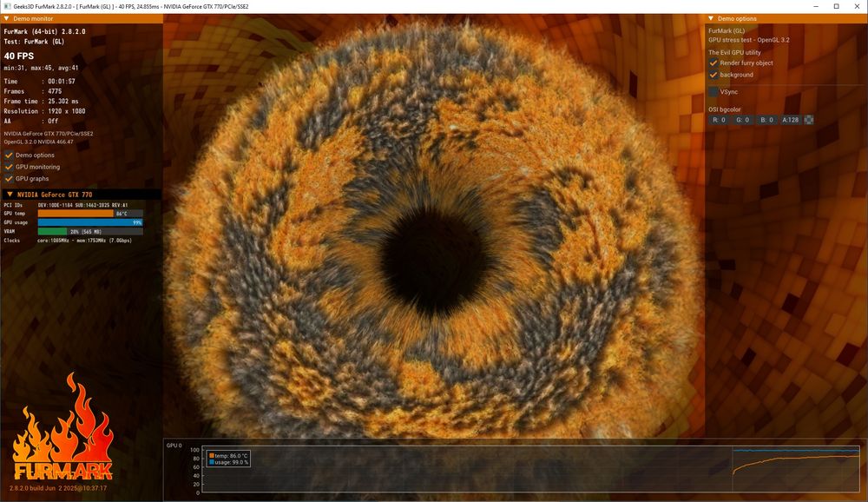The height and width of the screenshot is (502, 868).
Task: Click the G: 0 color field
Action: [x=742, y=120]
